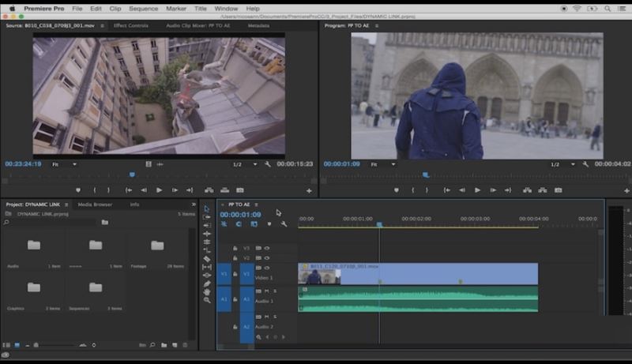Click the timeline playhead timecode 00:00:01:09
Screen dimensions: 632x364
pos(240,215)
